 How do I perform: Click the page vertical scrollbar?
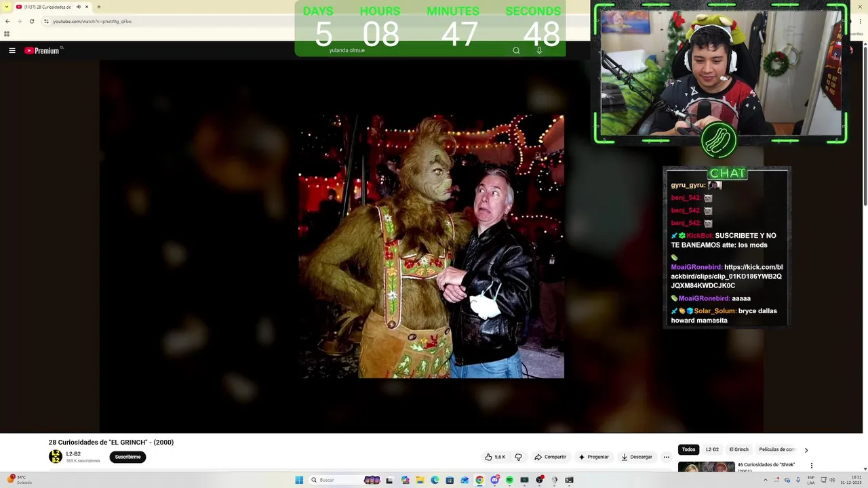click(x=865, y=125)
